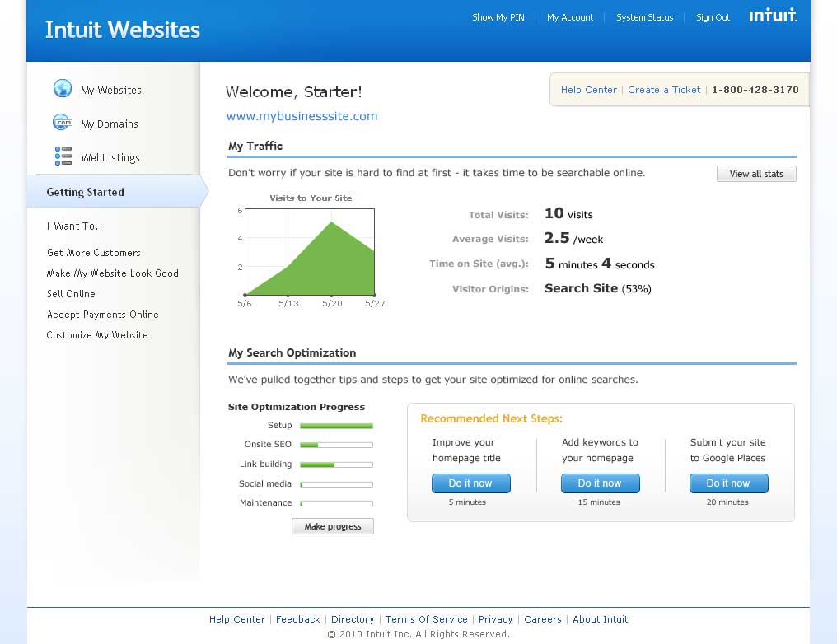Choose Make My Website Look Good
837x644 pixels.
click(x=113, y=273)
